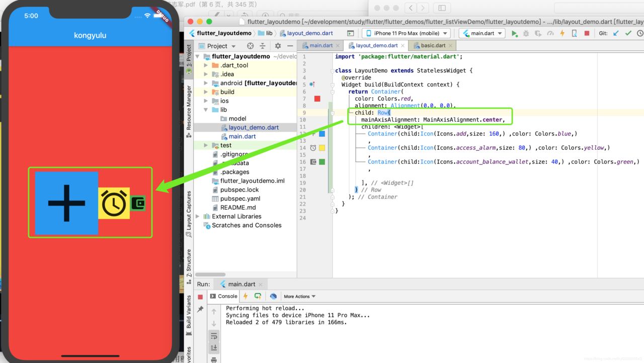Click Git update project blue arrow
The height and width of the screenshot is (363, 644).
tap(616, 33)
